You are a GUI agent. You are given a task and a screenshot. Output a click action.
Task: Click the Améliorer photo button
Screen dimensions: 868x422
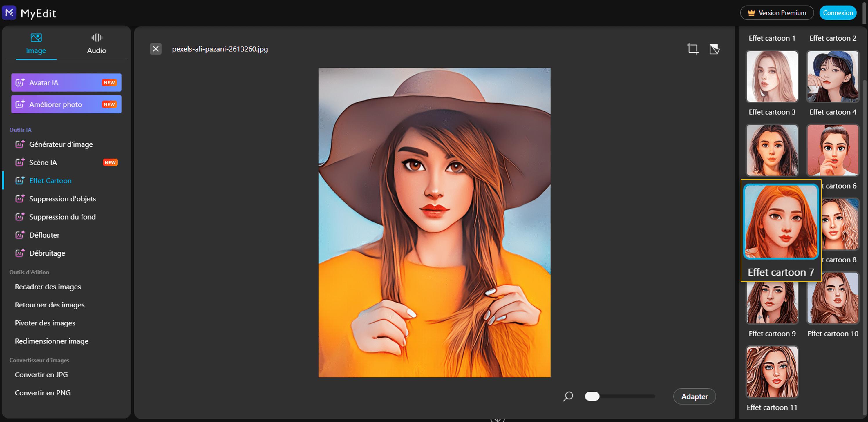pyautogui.click(x=66, y=104)
